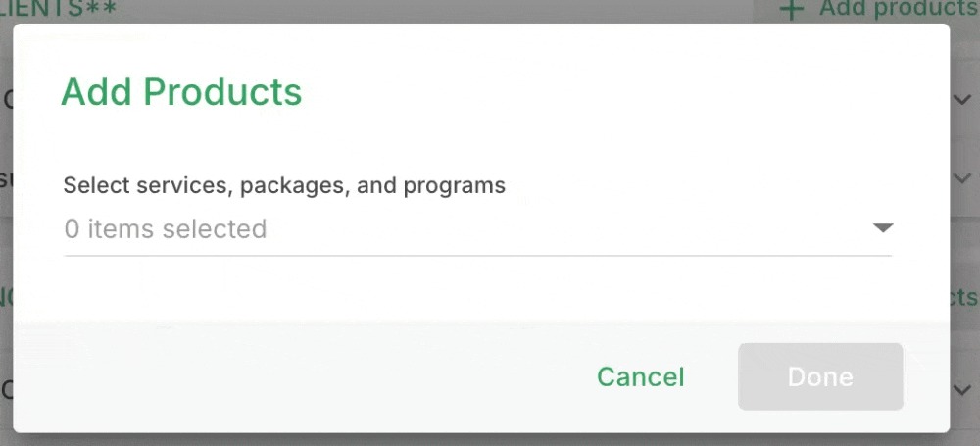Click the "Add Products" dialog heading
980x446 pixels.
pyautogui.click(x=181, y=92)
